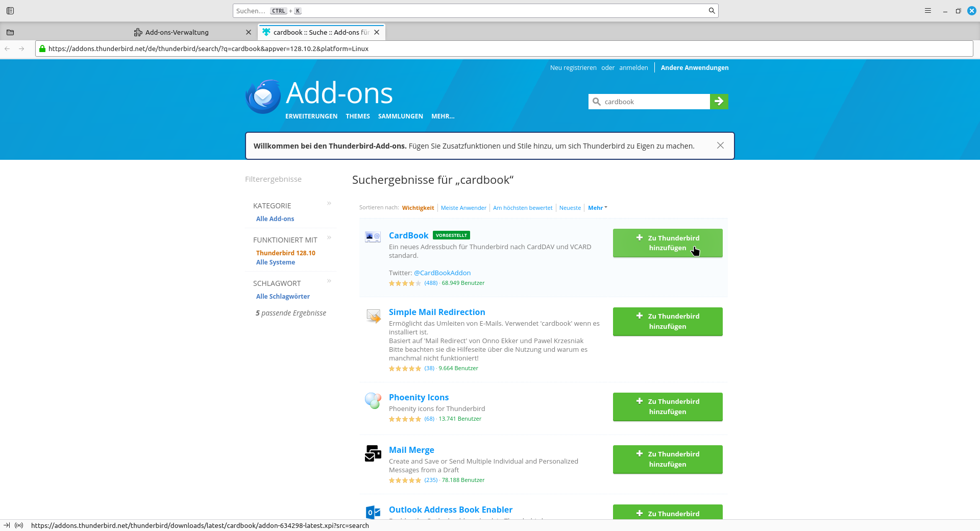Open the THEMES navigation item

358,116
